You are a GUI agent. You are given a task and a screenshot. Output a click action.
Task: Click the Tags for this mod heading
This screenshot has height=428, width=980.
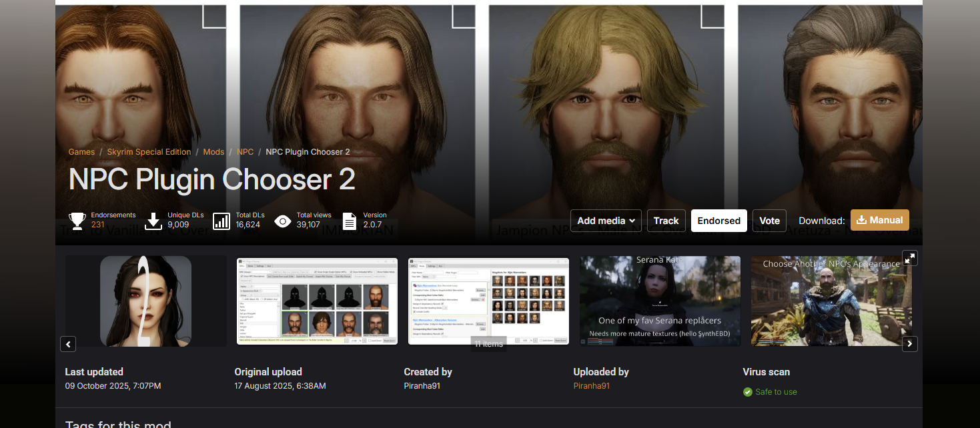click(x=118, y=424)
